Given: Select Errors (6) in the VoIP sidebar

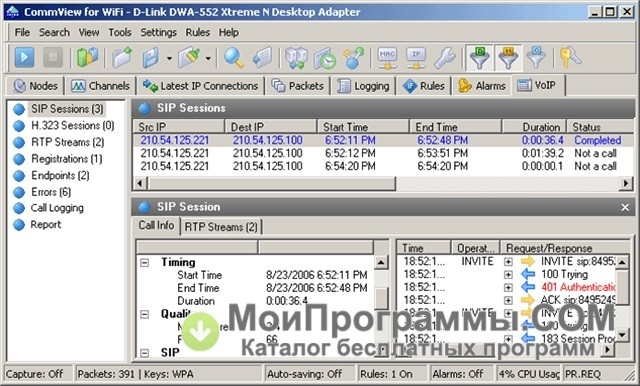Looking at the screenshot, I should (51, 192).
